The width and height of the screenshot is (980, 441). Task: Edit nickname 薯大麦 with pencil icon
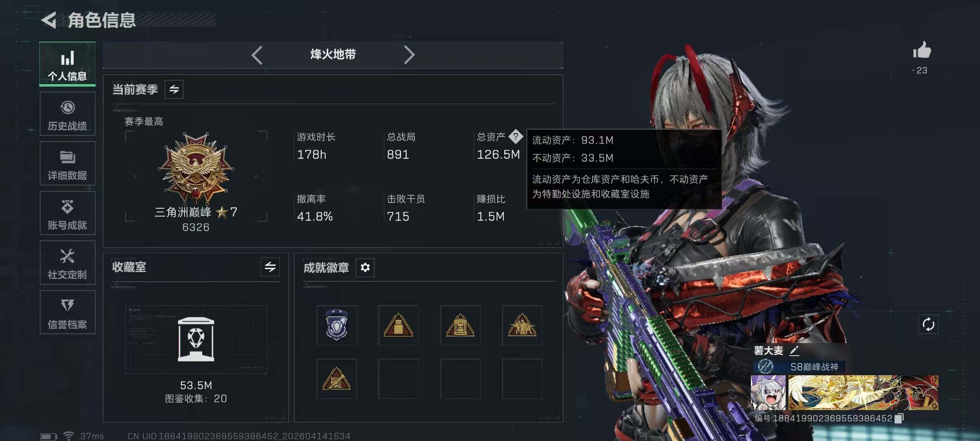coord(794,350)
